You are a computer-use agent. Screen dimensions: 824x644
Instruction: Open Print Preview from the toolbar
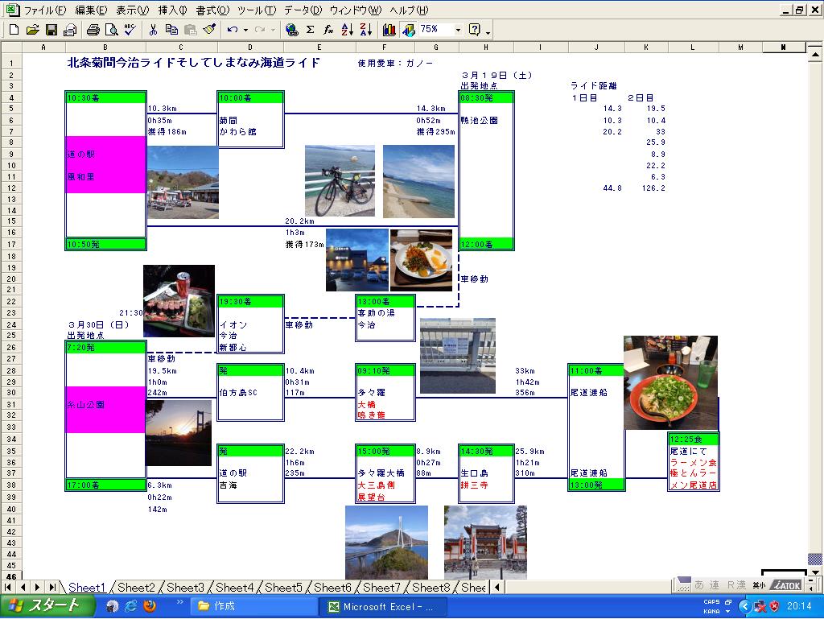(x=111, y=30)
